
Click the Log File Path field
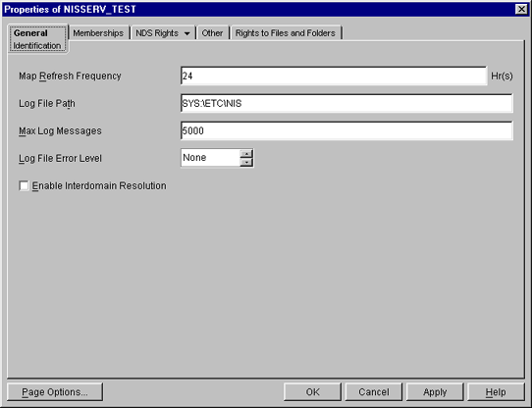[346, 103]
